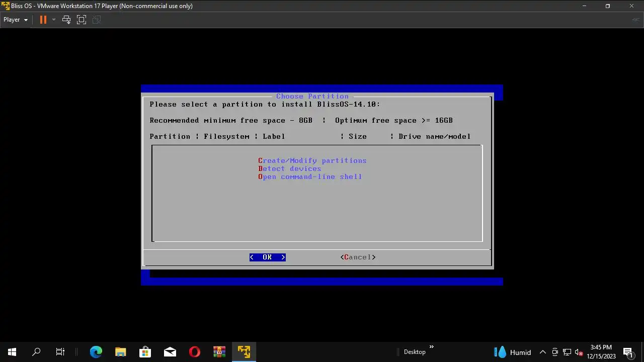Click the collapse toolbar arrows icon

[636, 20]
